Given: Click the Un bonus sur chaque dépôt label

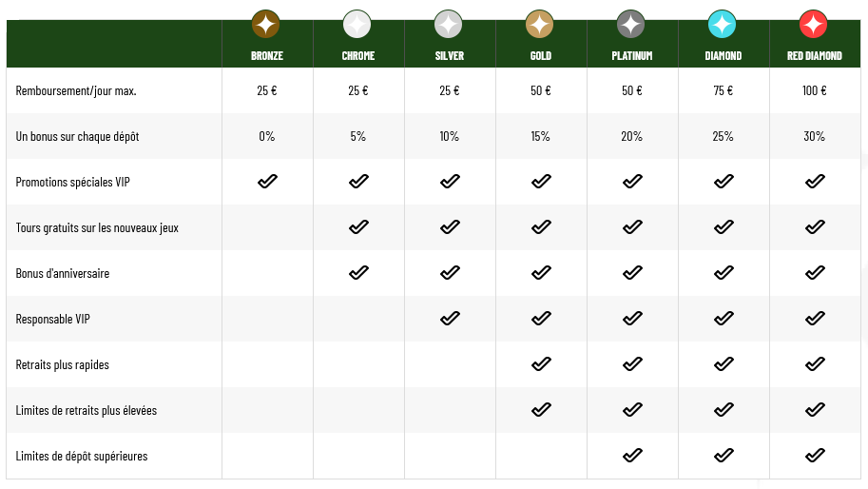Looking at the screenshot, I should (77, 136).
